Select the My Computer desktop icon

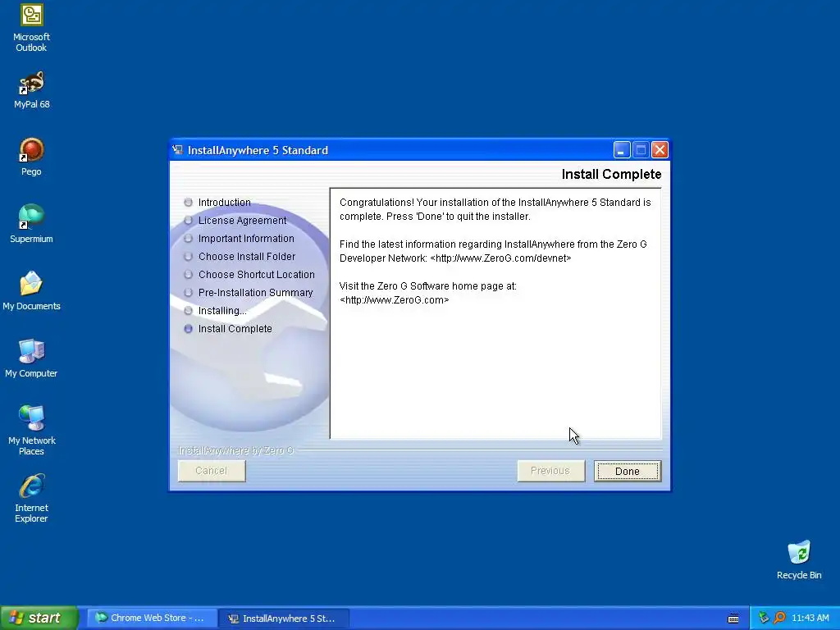[32, 358]
